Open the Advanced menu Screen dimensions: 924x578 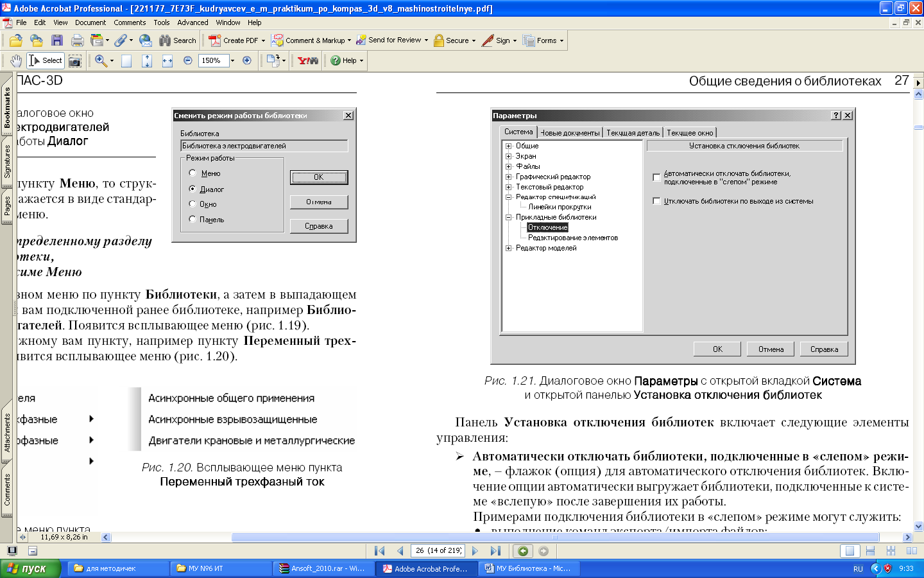pos(193,22)
